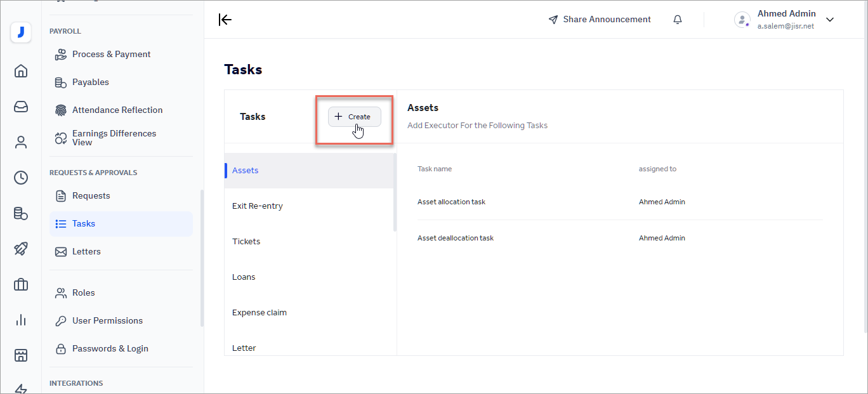Viewport: 868px width, 394px height.
Task: Open the Requests menu item
Action: 91,196
